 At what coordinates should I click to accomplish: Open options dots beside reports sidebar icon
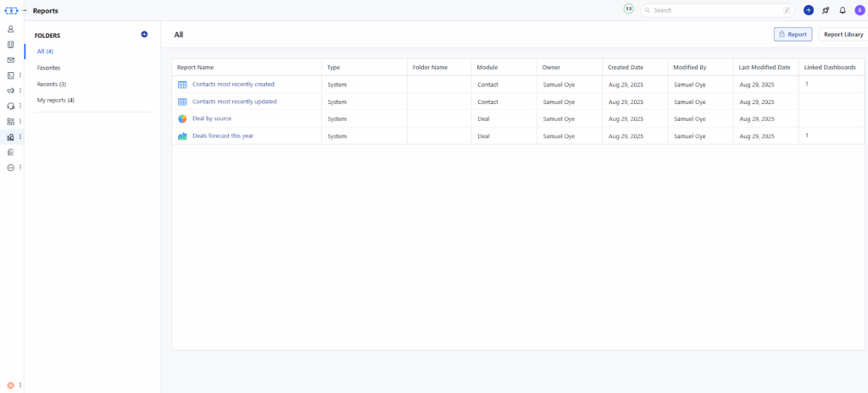click(x=20, y=137)
